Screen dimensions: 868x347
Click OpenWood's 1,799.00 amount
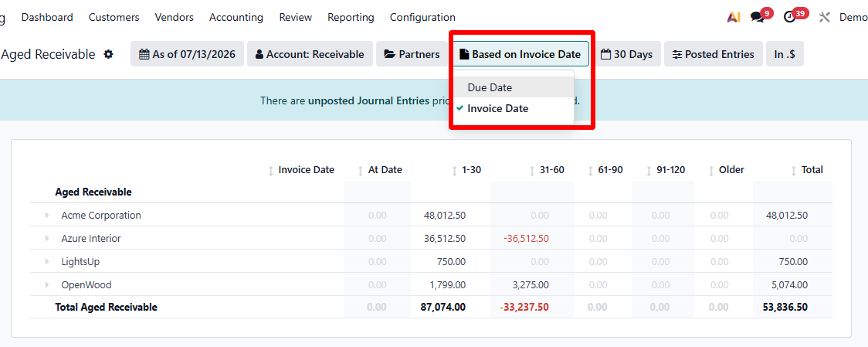pyautogui.click(x=448, y=285)
